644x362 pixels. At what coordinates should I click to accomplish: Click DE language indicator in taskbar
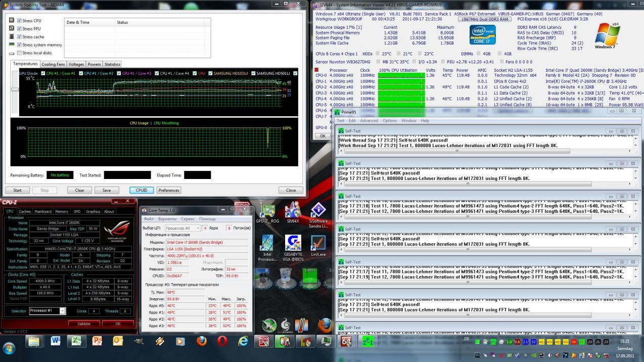[467, 339]
